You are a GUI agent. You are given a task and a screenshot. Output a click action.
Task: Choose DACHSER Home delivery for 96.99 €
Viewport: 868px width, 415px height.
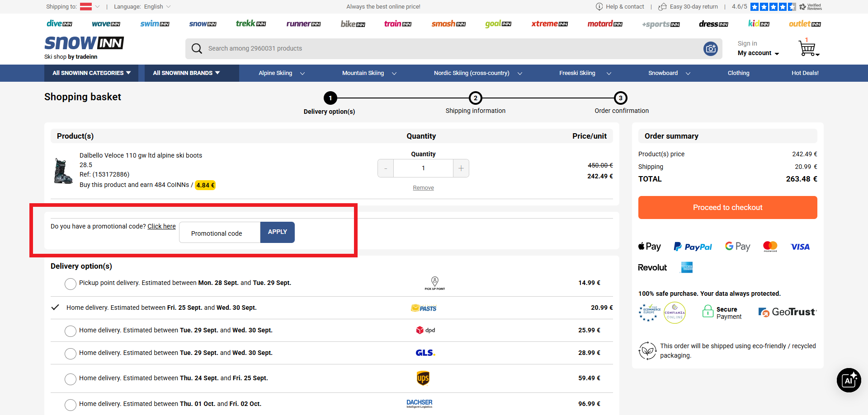pyautogui.click(x=71, y=405)
